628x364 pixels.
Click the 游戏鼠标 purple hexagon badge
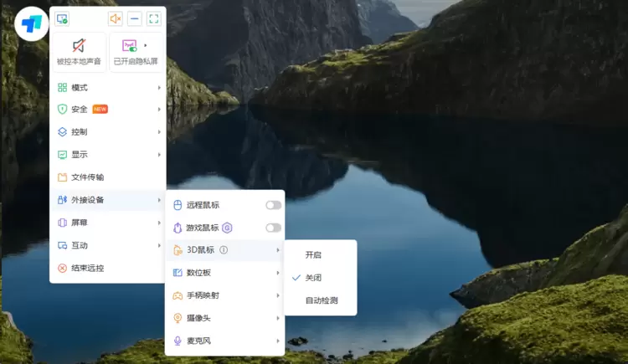pos(227,228)
